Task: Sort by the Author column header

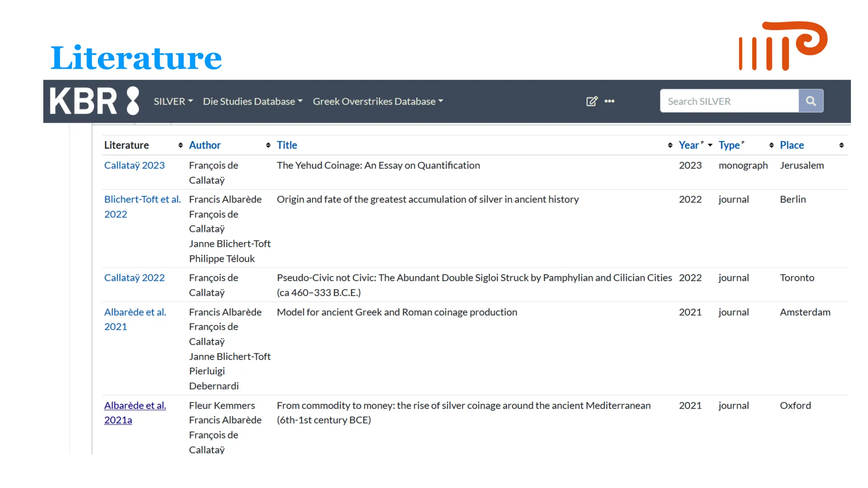Action: tap(205, 145)
